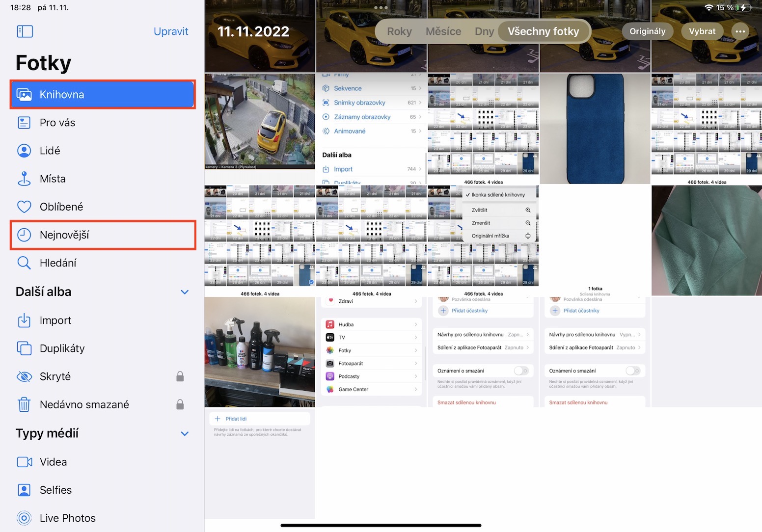This screenshot has height=532, width=762.
Task: Toggle the sidebar panel icon
Action: 25,31
